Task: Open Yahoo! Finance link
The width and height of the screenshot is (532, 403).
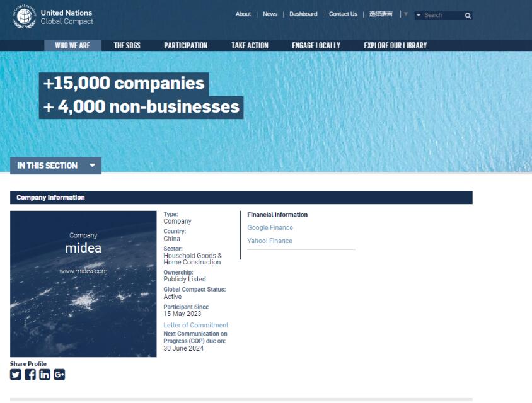Action: pyautogui.click(x=270, y=241)
